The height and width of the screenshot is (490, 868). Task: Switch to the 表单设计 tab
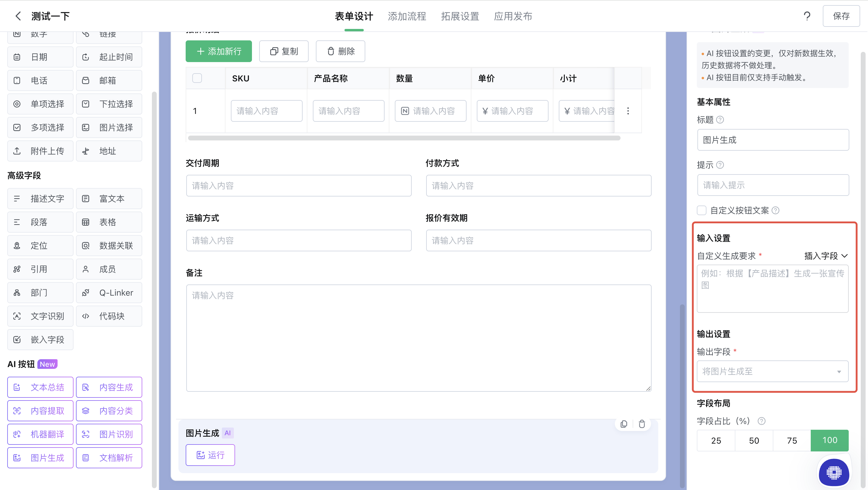[354, 16]
